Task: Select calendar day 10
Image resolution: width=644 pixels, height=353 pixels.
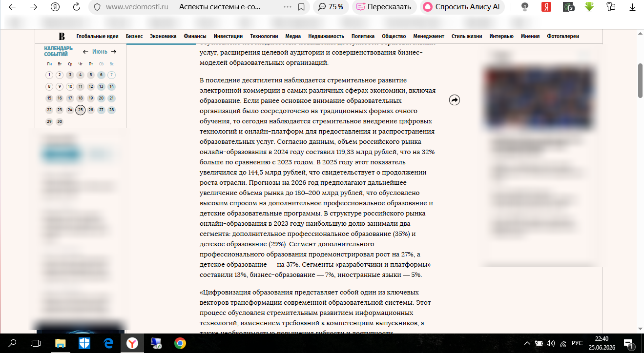Action: (x=70, y=87)
